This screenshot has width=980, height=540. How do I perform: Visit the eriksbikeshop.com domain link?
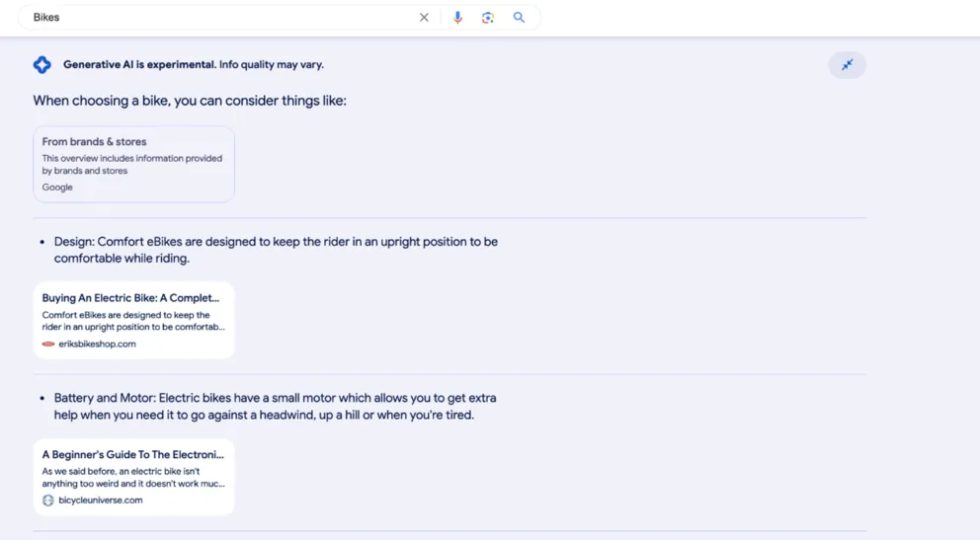(97, 345)
